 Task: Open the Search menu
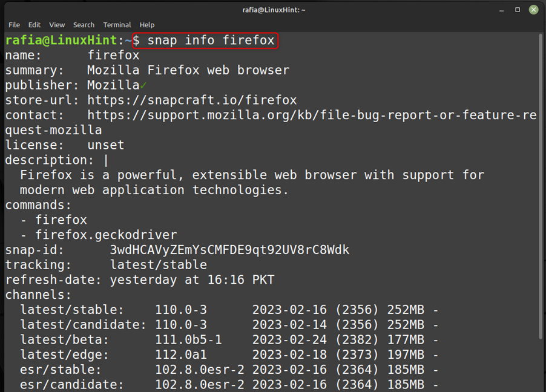pyautogui.click(x=84, y=25)
